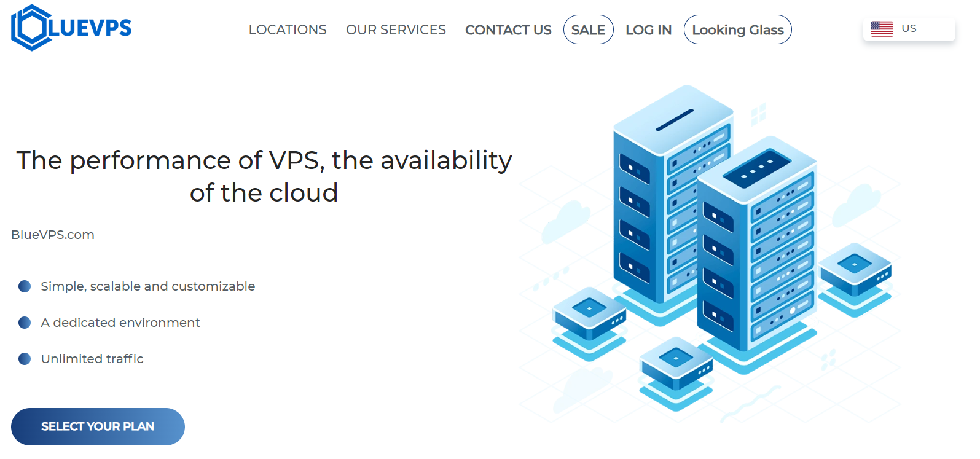Click the US flag icon
Screen dimensions: 980x459
[x=882, y=29]
